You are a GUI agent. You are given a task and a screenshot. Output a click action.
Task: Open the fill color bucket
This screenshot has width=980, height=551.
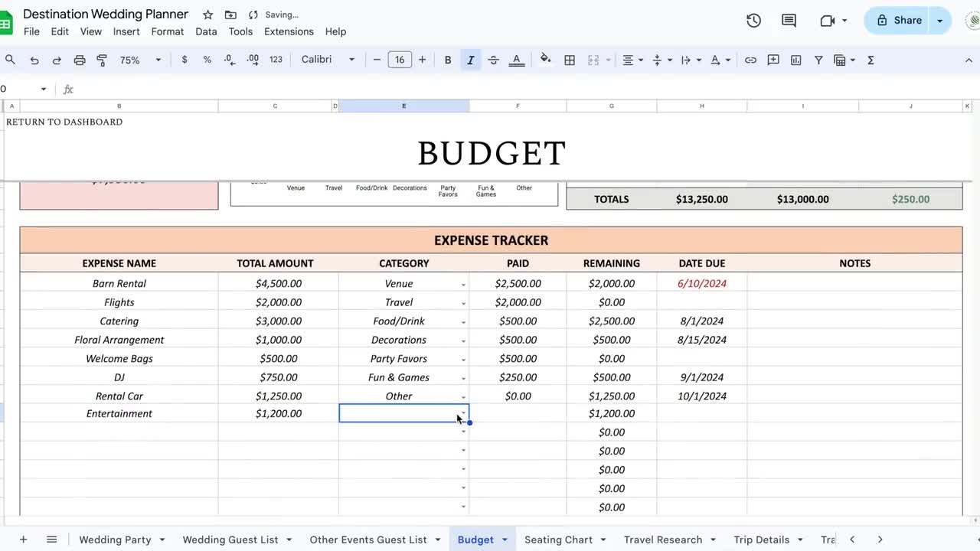[545, 60]
